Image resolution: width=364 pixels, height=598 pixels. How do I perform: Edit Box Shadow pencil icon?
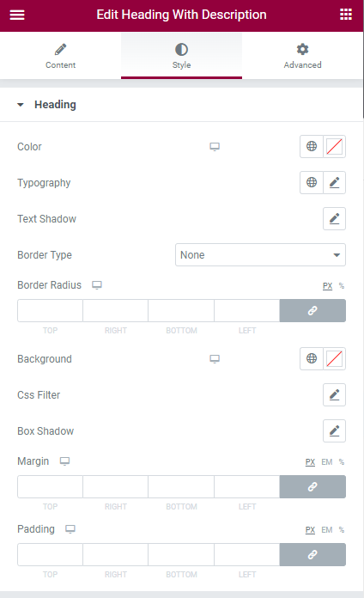coord(334,431)
